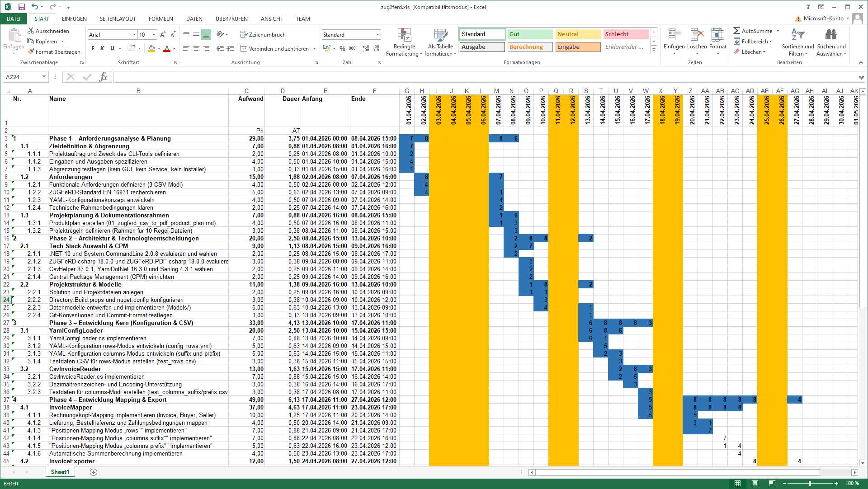Expand Formatvorlagen gallery more arrow
This screenshot has width=868, height=489.
[x=654, y=50]
